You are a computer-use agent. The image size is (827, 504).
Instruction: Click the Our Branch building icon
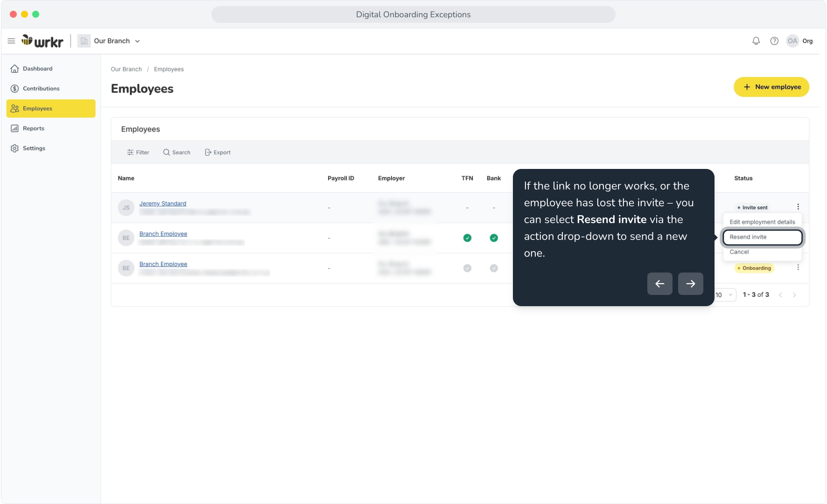coord(84,41)
